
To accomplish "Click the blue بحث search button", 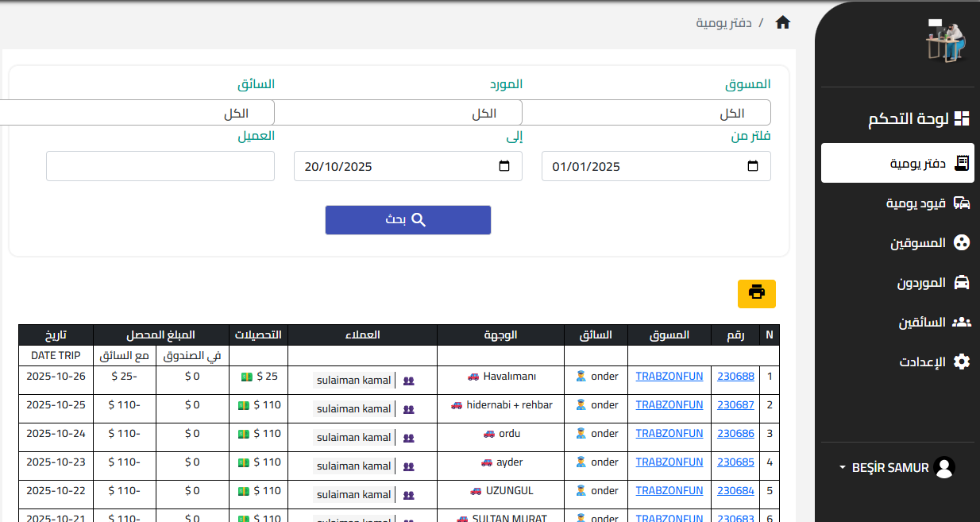I will pos(408,220).
